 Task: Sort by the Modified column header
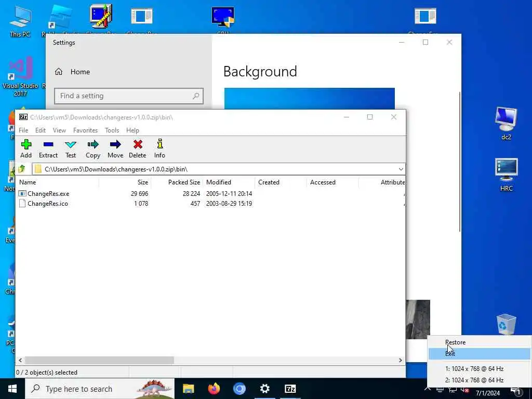pos(229,182)
